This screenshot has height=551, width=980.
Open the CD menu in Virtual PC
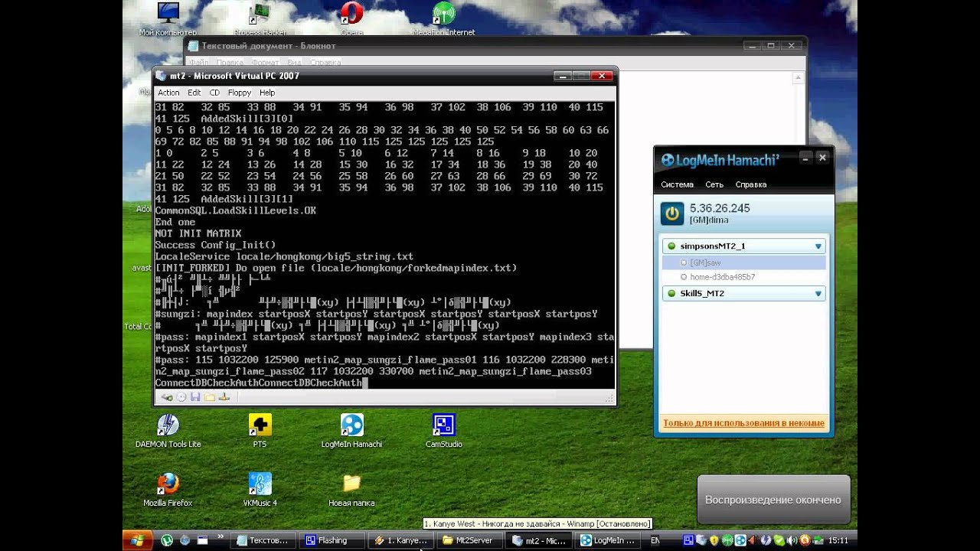coord(214,93)
